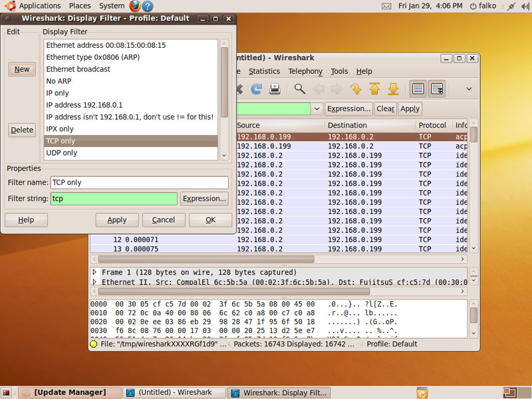Open the Statistics menu

click(x=264, y=71)
